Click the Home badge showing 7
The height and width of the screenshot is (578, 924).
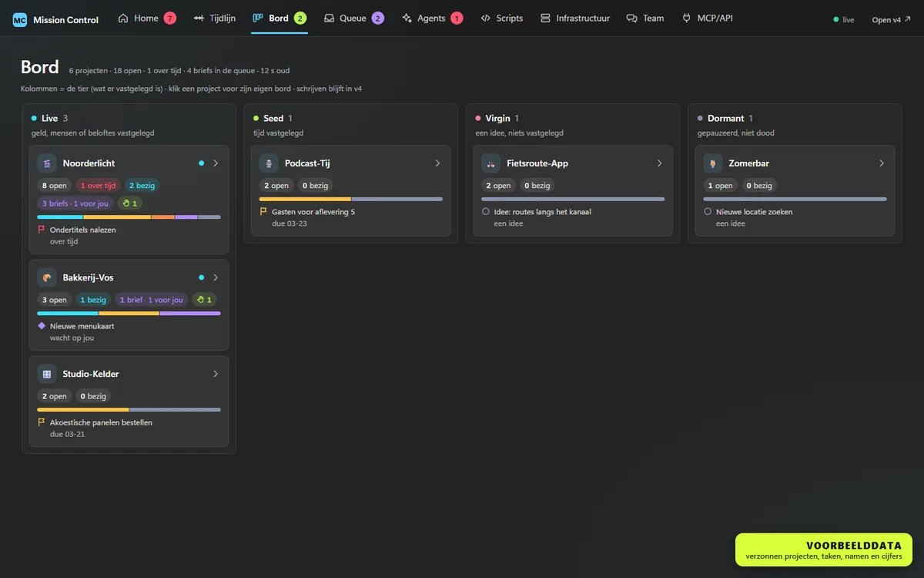coord(169,18)
